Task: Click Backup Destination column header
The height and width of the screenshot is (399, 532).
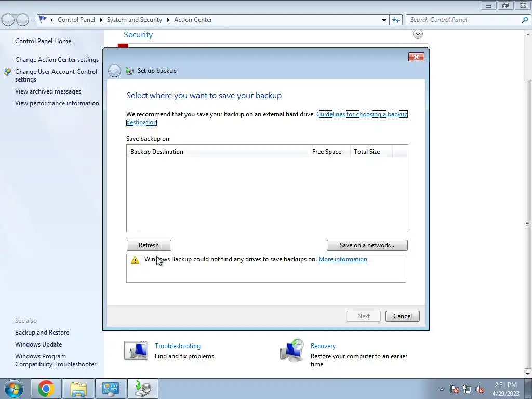Action: [218, 152]
